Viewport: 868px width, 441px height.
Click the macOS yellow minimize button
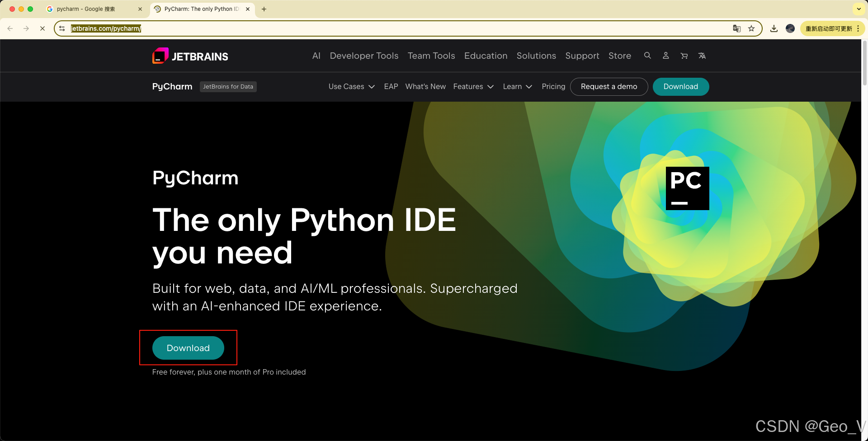click(x=21, y=9)
